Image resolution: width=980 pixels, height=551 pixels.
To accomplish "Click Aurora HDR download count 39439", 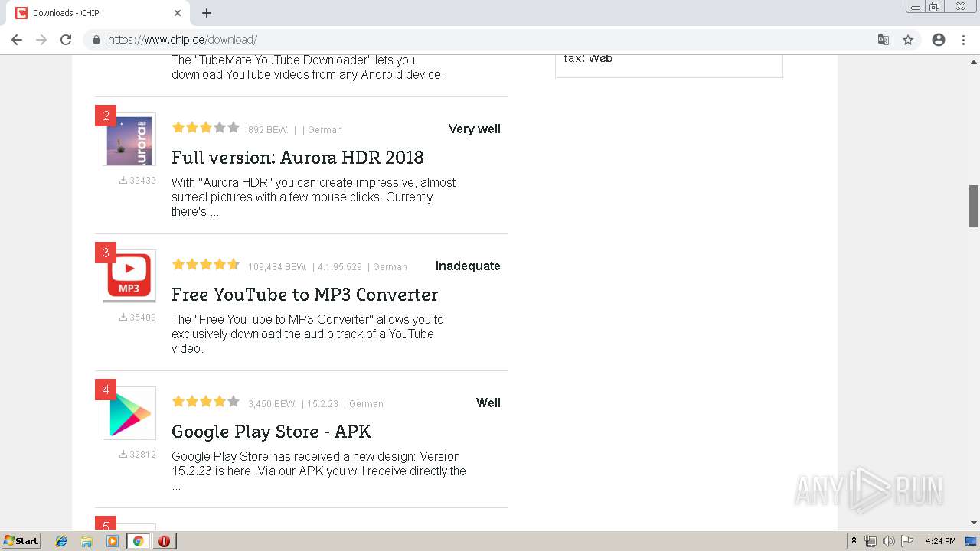I will click(x=138, y=181).
